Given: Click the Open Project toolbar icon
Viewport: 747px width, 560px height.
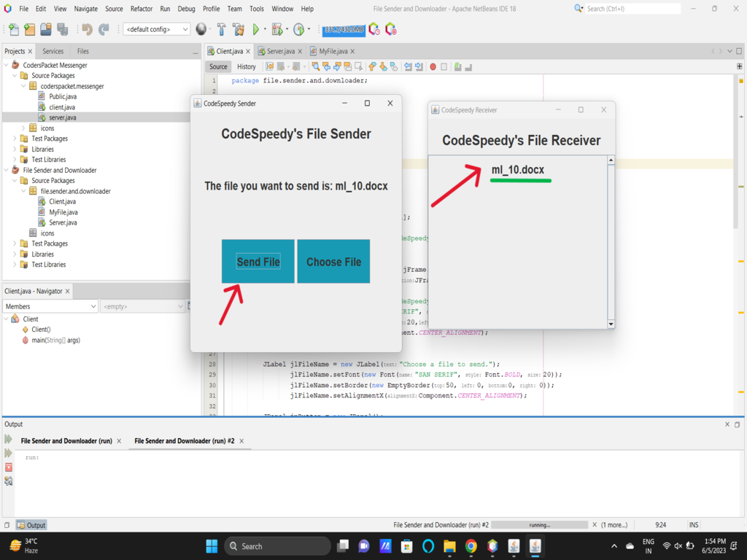Looking at the screenshot, I should pyautogui.click(x=46, y=29).
